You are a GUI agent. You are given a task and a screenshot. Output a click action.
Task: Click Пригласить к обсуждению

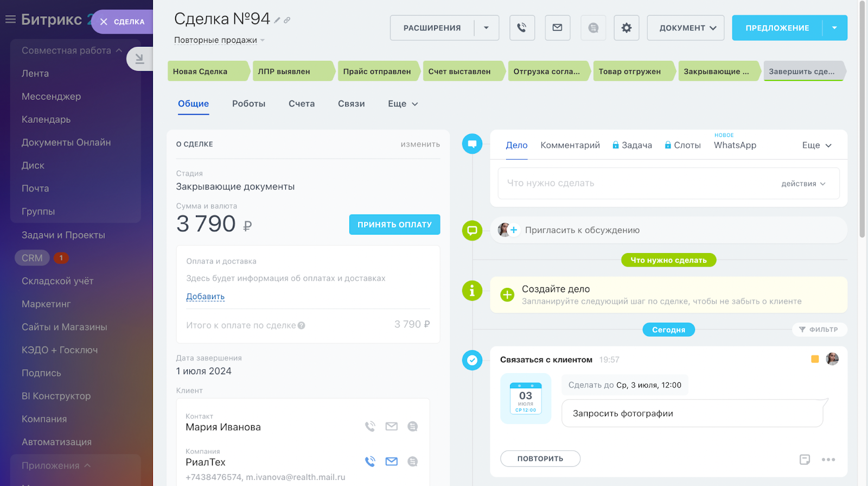tap(582, 230)
